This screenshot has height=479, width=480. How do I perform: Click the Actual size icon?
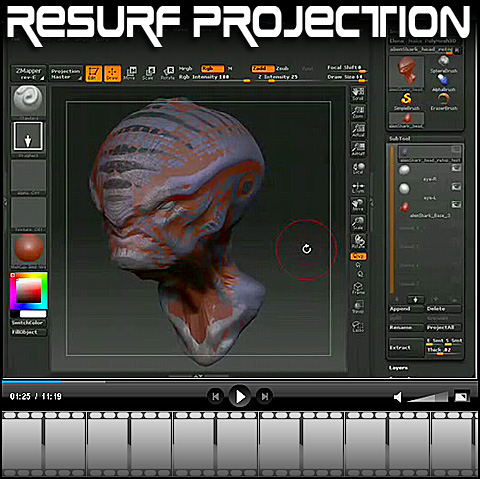coord(358,131)
